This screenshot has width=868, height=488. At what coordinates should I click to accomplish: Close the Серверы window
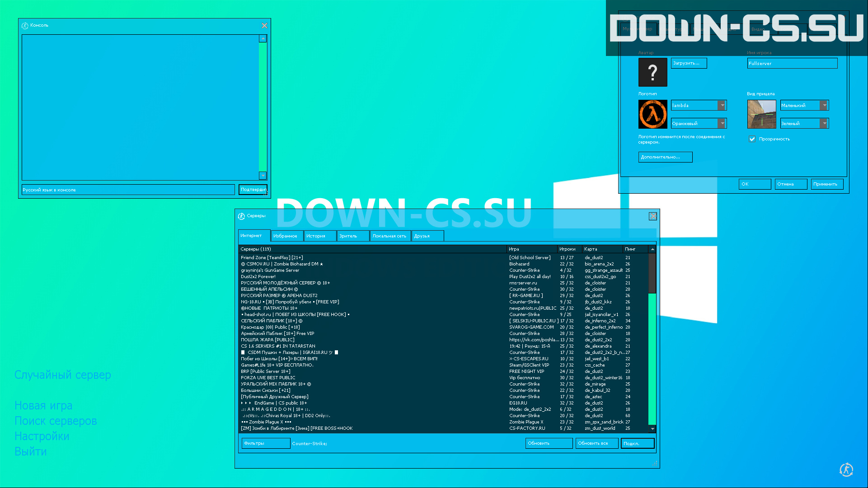[653, 216]
